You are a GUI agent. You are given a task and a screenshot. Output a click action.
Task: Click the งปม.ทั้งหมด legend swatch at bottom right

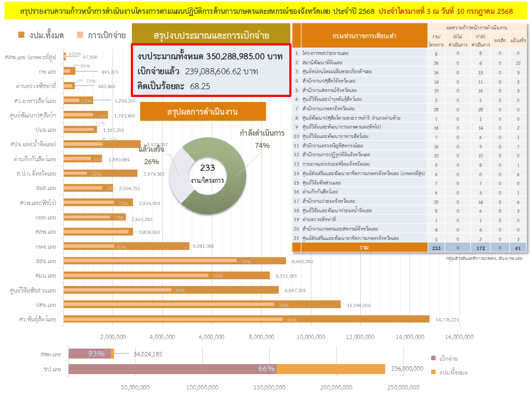pyautogui.click(x=433, y=372)
